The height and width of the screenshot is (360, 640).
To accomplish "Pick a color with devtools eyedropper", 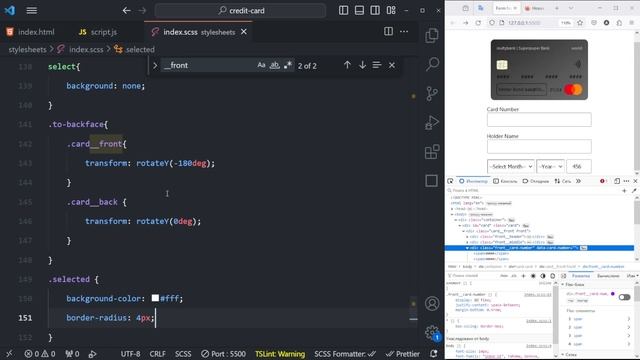I will click(x=634, y=191).
